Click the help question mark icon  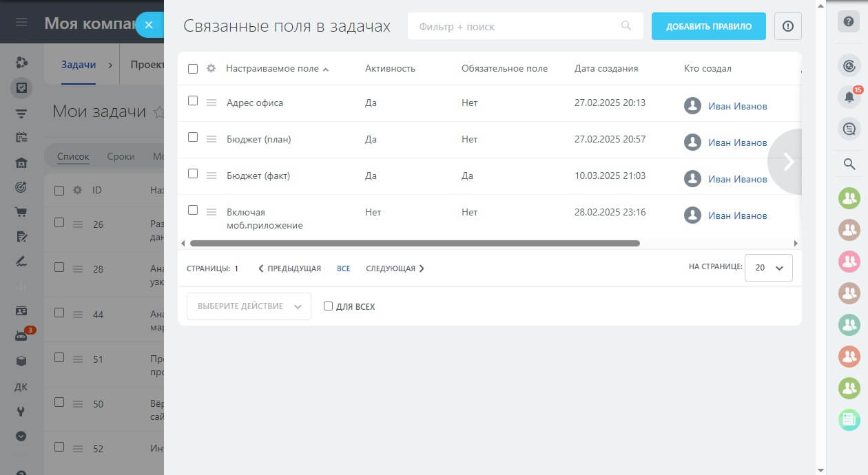(x=849, y=21)
